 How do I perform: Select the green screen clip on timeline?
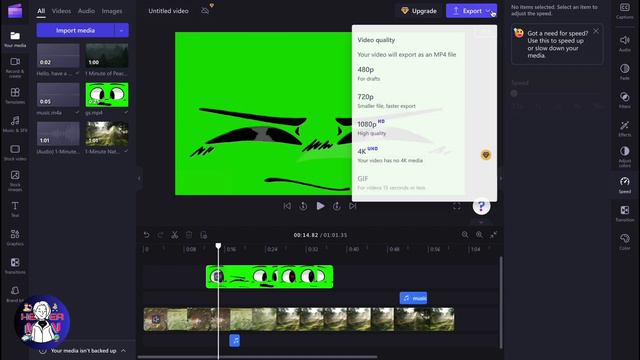click(x=269, y=277)
